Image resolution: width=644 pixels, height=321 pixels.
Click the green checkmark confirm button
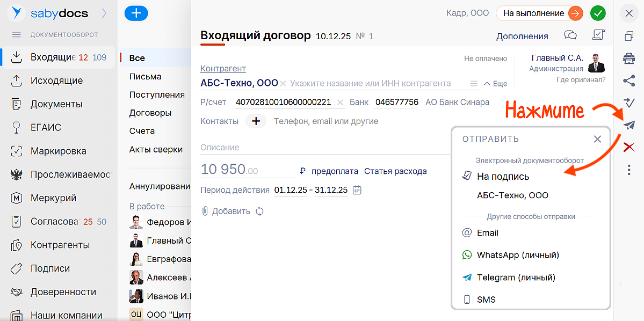(597, 13)
